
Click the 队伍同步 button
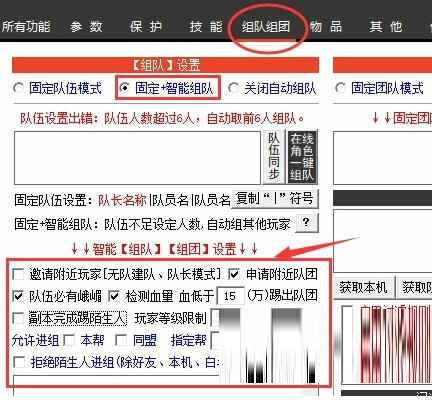tap(274, 156)
